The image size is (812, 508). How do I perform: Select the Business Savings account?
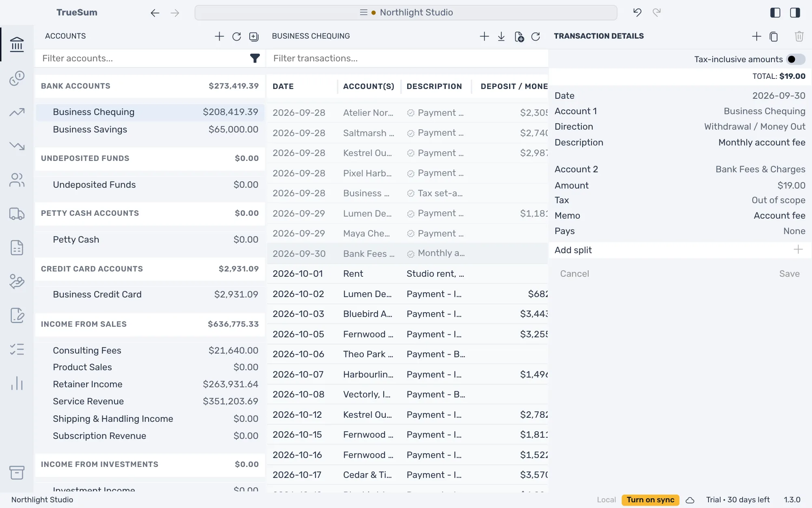(150, 130)
